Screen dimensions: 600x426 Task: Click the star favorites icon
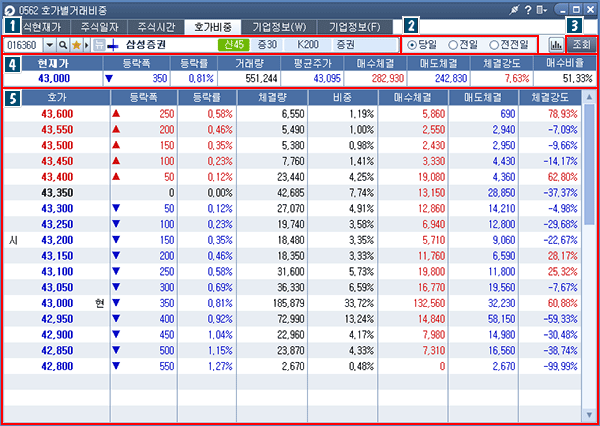76,46
